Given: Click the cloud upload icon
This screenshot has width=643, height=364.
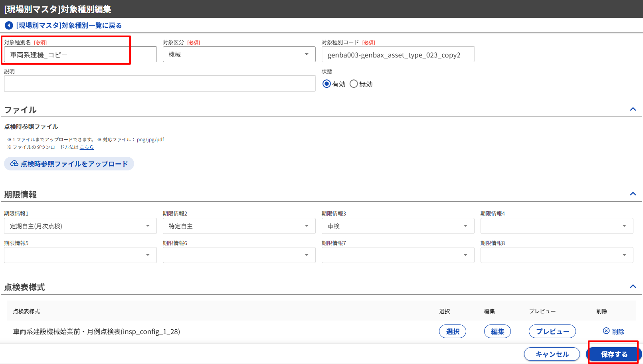Looking at the screenshot, I should click(14, 164).
